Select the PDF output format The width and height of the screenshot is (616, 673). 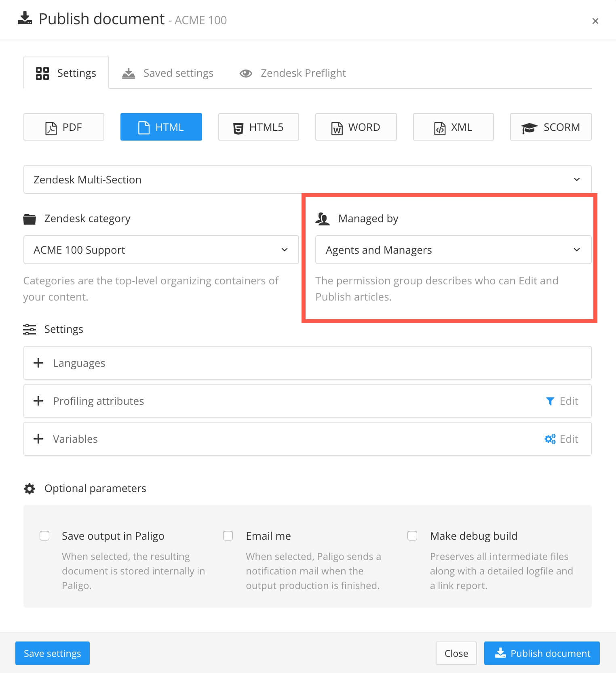coord(64,127)
